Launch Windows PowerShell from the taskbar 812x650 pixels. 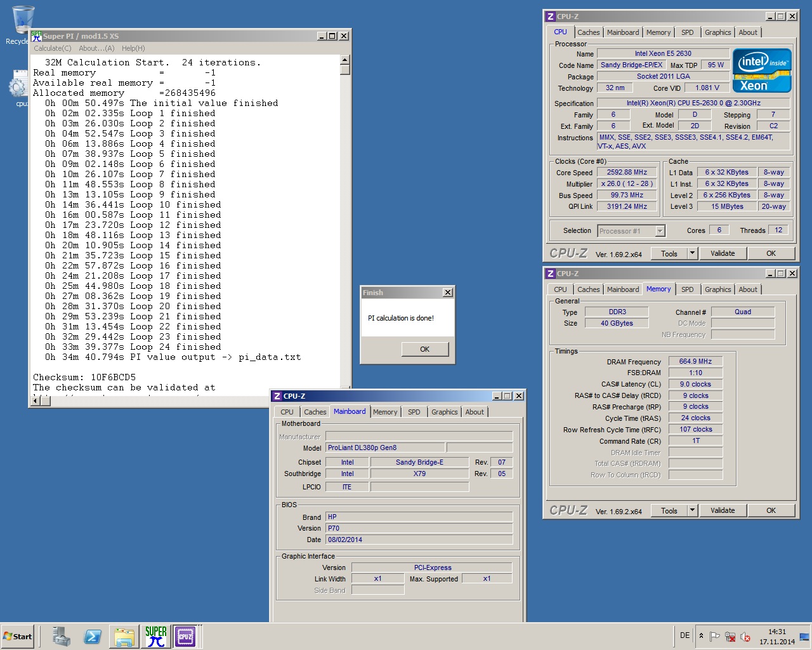[x=93, y=636]
